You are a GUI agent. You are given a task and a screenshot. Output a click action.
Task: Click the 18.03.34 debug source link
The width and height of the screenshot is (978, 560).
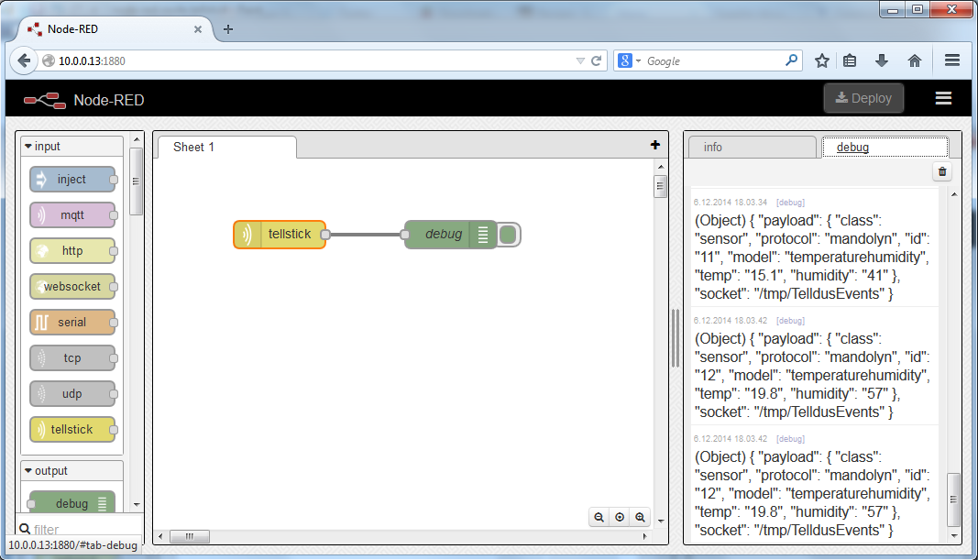pos(790,203)
